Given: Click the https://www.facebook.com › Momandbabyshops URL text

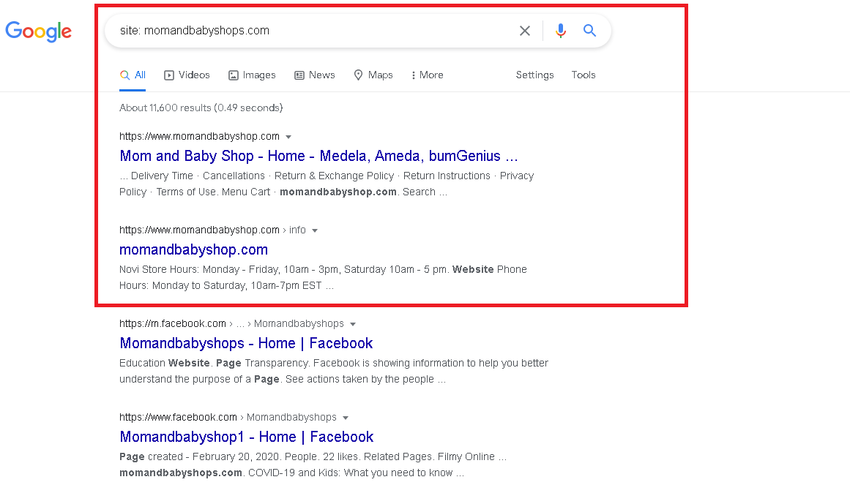Looking at the screenshot, I should click(228, 418).
